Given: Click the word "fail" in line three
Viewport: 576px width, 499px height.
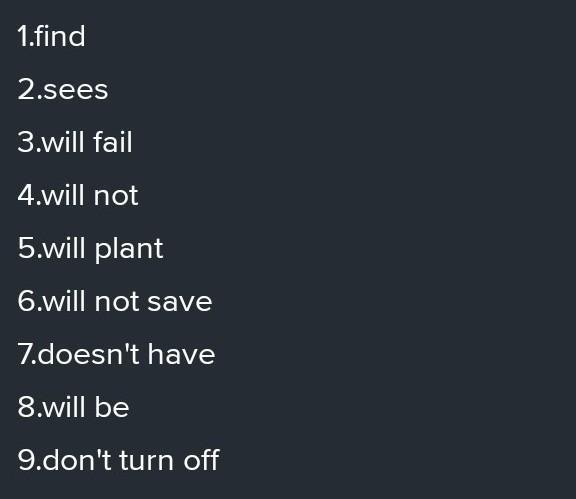Looking at the screenshot, I should tap(112, 142).
